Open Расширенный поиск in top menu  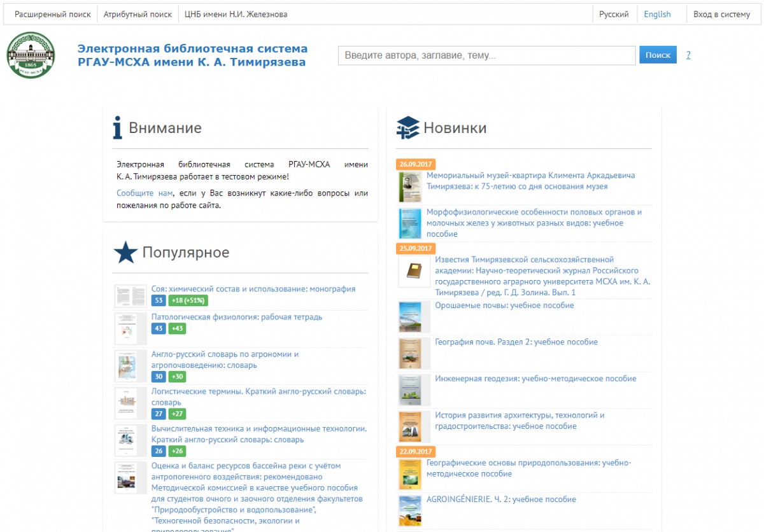pyautogui.click(x=52, y=14)
